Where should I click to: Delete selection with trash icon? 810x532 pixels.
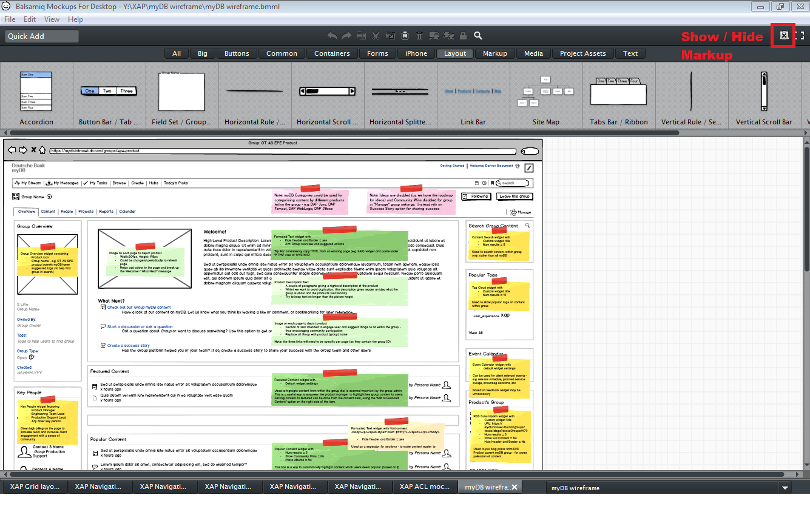(x=419, y=36)
